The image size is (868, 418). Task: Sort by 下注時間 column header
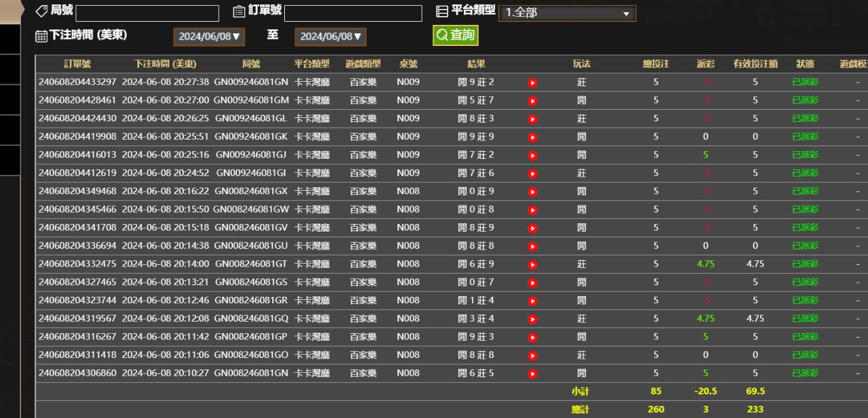165,64
